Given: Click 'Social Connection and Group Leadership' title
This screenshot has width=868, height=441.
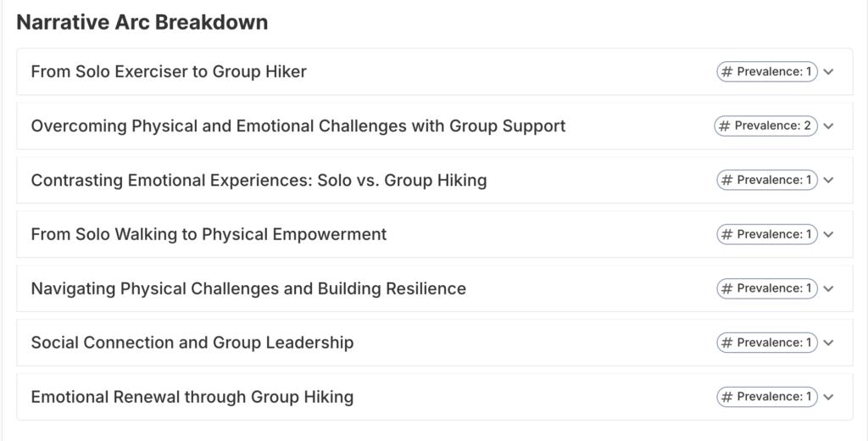Looking at the screenshot, I should [192, 343].
